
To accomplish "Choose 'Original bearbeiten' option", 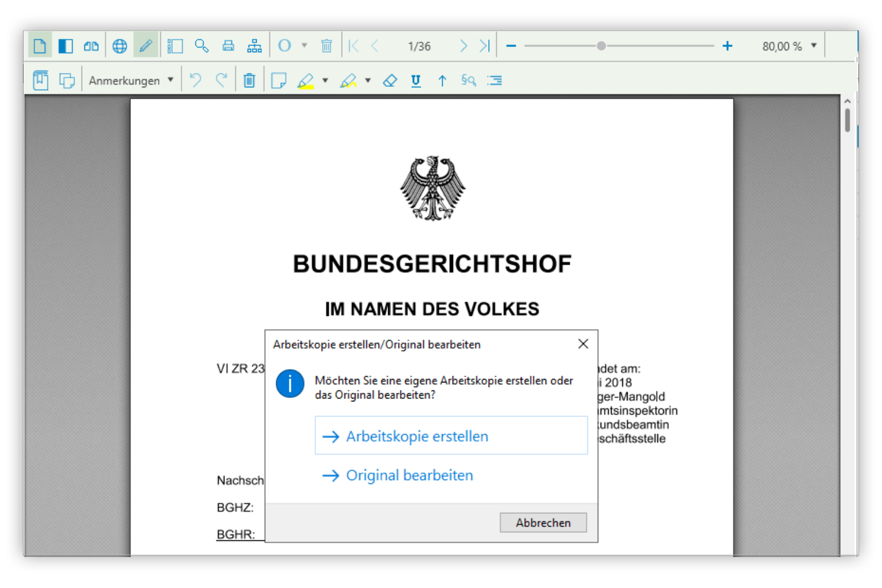I will point(409,475).
